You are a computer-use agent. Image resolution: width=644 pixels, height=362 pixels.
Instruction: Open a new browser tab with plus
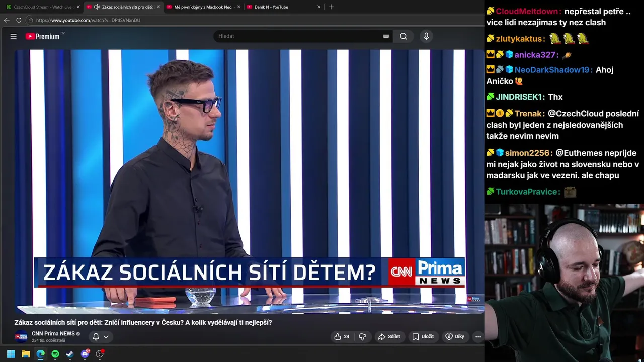[331, 7]
